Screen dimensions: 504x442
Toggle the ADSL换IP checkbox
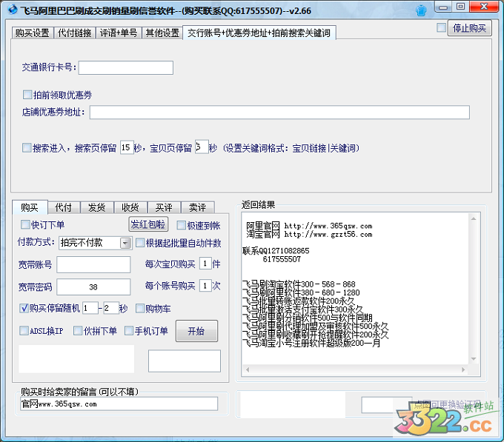click(x=24, y=331)
